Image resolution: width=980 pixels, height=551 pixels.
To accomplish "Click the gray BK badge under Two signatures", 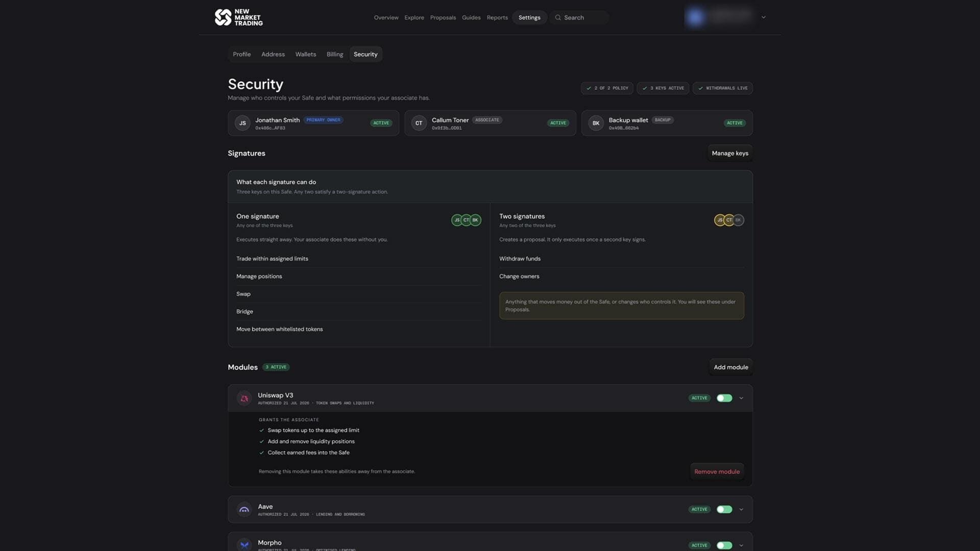I will click(738, 220).
